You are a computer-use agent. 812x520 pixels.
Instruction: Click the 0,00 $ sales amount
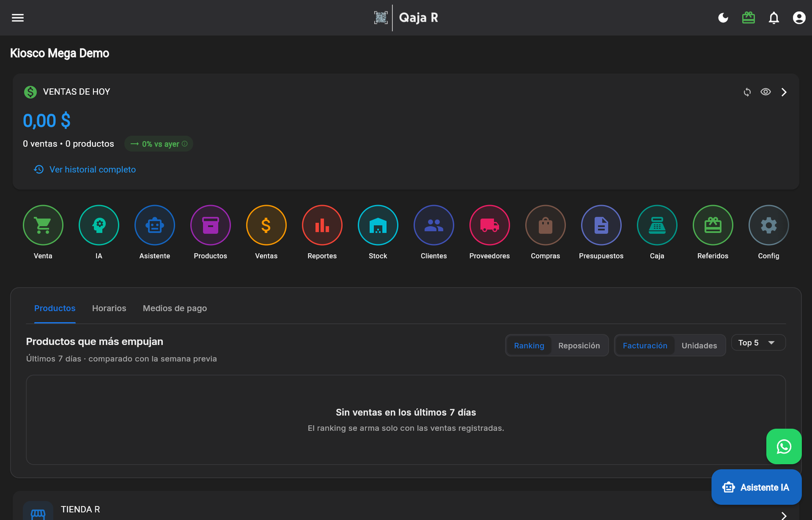pos(47,120)
